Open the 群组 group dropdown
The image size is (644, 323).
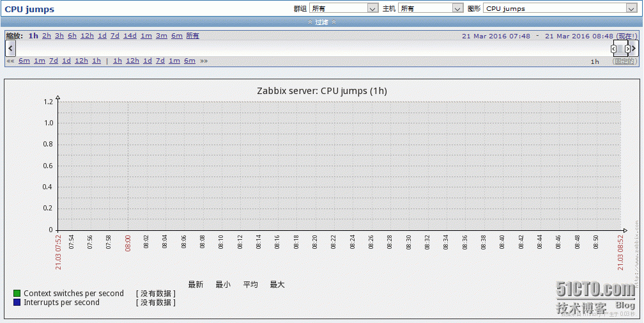pyautogui.click(x=343, y=8)
